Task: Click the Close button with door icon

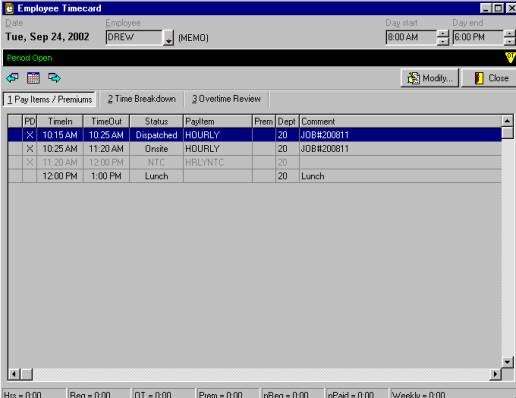Action: [x=490, y=78]
